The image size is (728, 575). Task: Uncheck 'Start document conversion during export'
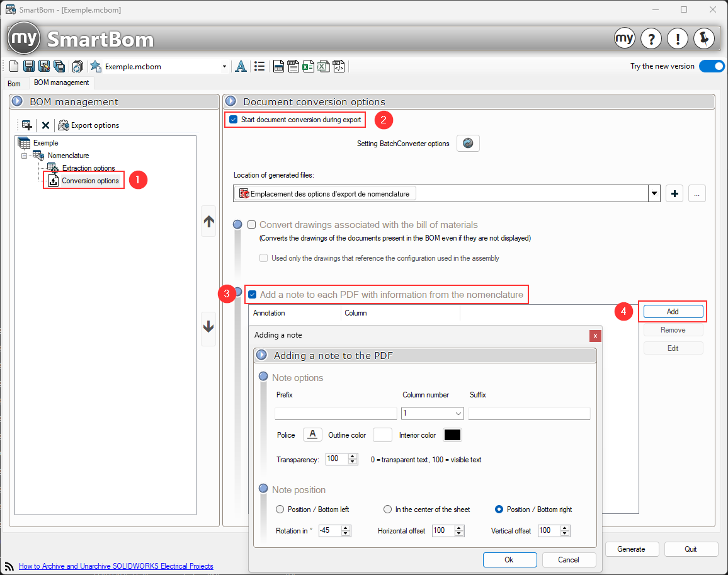point(234,120)
